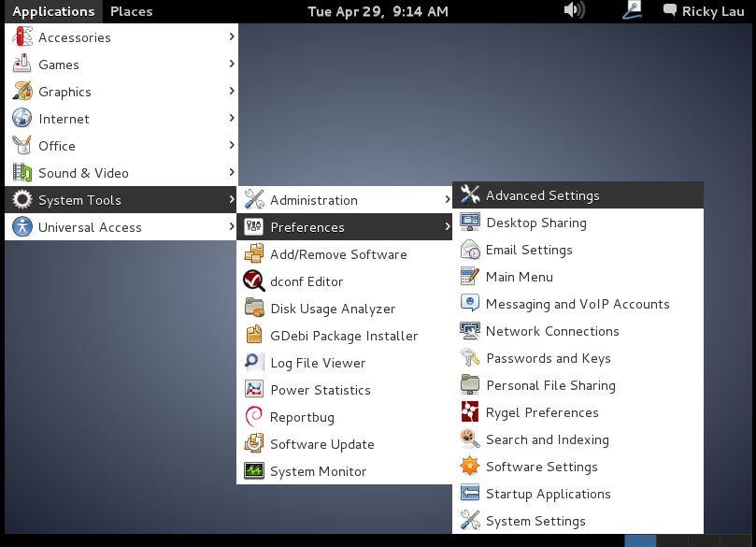The width and height of the screenshot is (756, 547).
Task: Choose 'Power Statistics' label
Action: [321, 390]
